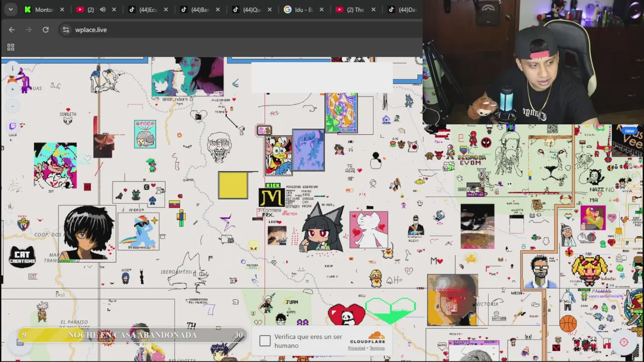Open Cloudflare Términos link
Viewport: 644px width, 362px height.
[377, 348]
